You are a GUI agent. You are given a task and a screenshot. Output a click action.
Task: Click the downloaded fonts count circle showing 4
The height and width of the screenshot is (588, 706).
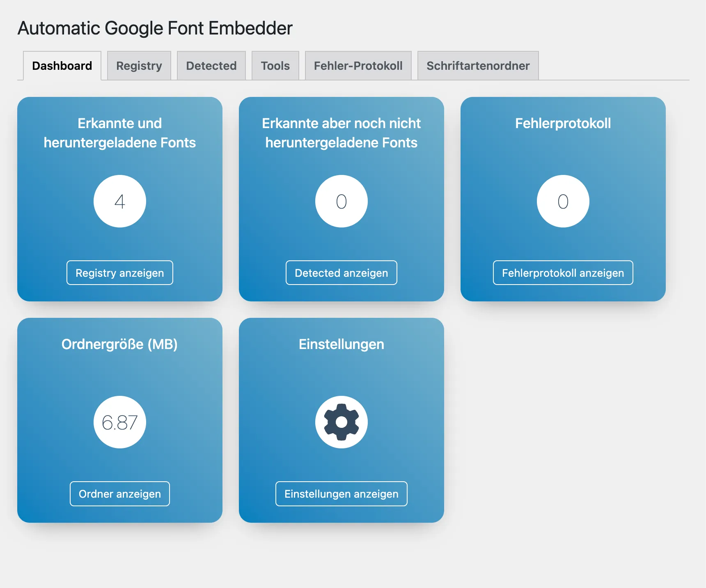pos(120,201)
